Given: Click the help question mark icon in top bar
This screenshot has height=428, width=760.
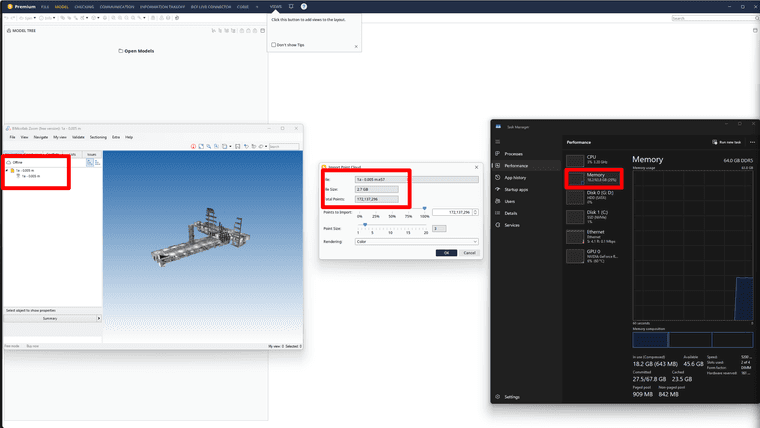Looking at the screenshot, I should pos(304,7).
